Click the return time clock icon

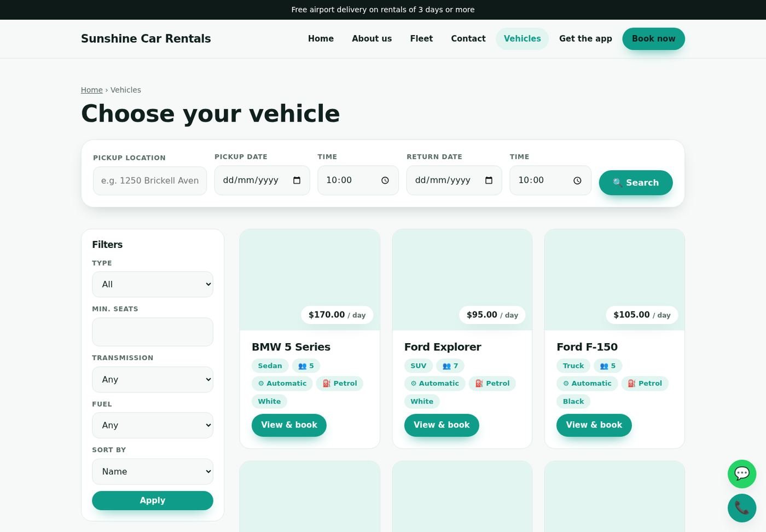pyautogui.click(x=577, y=181)
